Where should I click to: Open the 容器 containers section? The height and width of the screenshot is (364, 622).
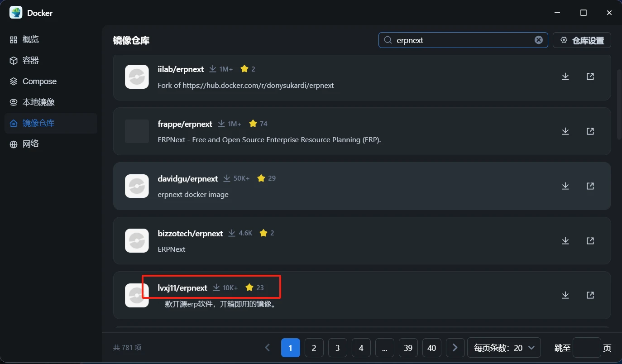(51, 61)
